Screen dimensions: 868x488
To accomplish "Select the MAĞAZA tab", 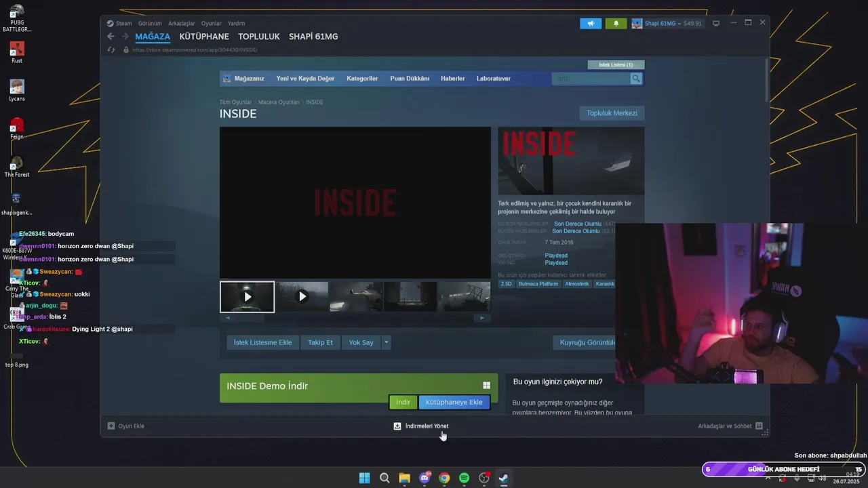I will pyautogui.click(x=153, y=37).
